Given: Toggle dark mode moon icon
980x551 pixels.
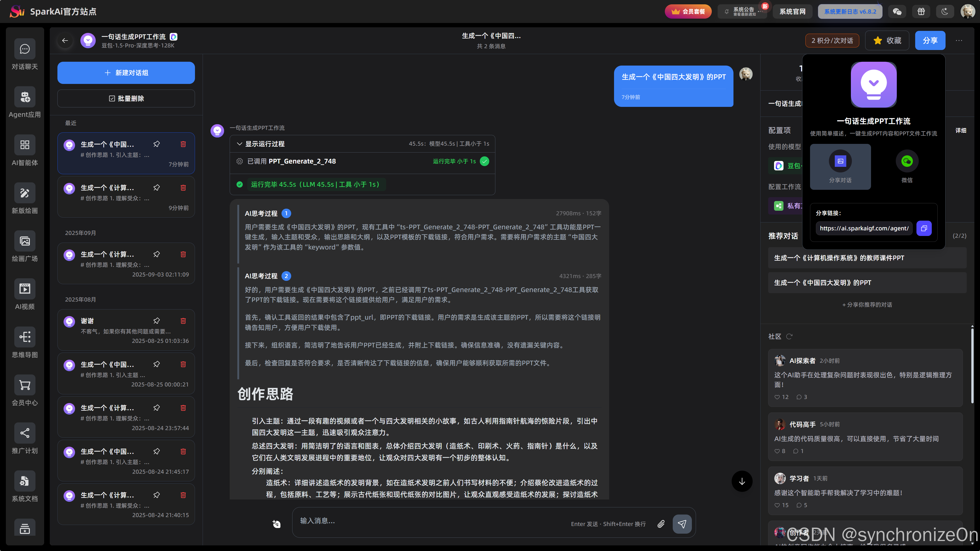Looking at the screenshot, I should click(945, 11).
